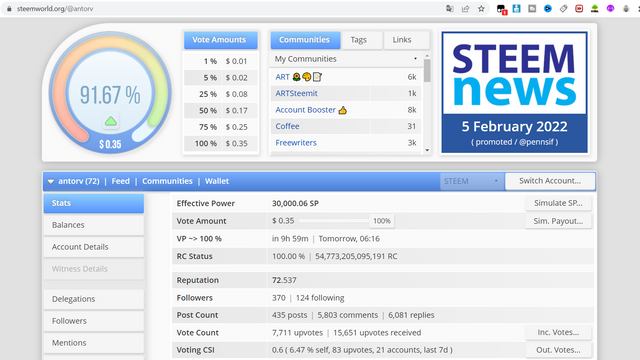
Task: Collapse the antorv account menu triangle
Action: pos(51,181)
